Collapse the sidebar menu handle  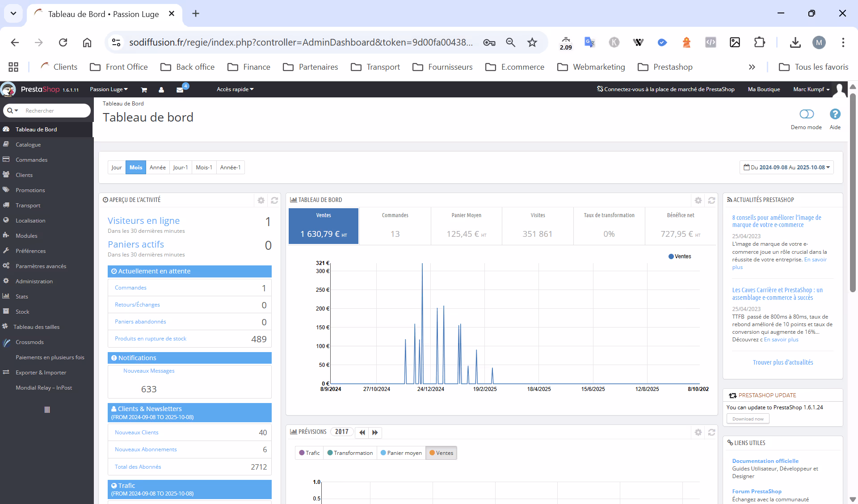coord(47,410)
